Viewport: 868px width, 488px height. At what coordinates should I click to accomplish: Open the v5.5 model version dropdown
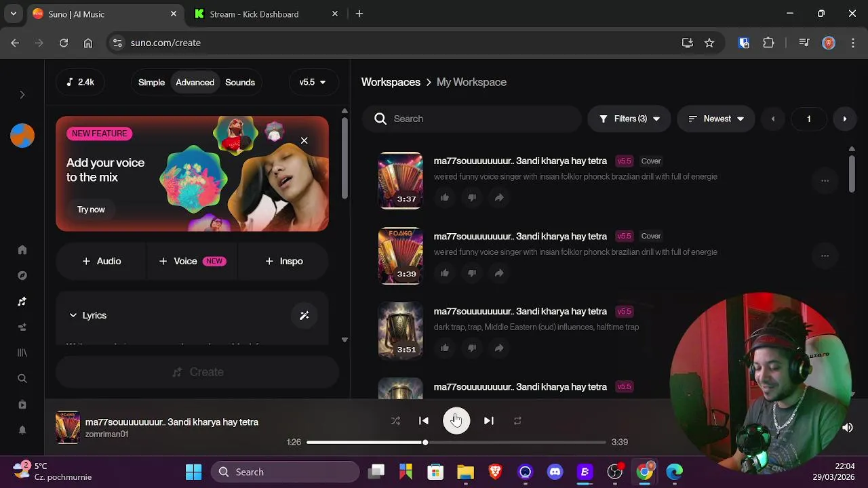click(x=313, y=82)
